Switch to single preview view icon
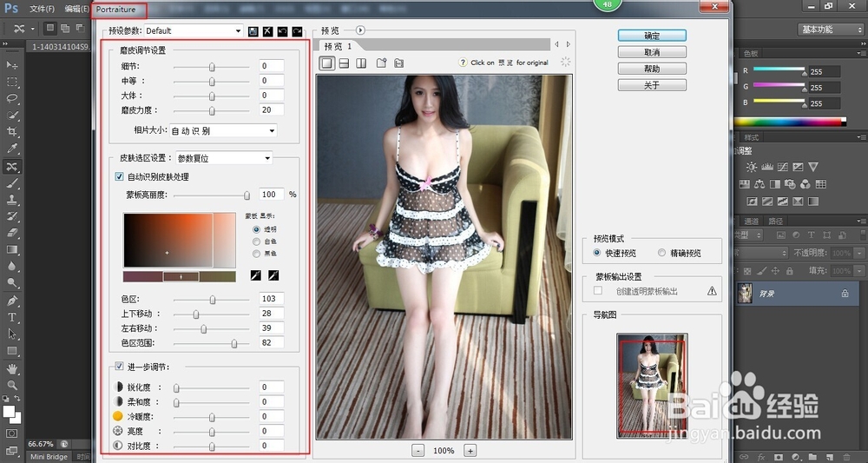Viewport: 868px width, 463px height. pos(327,63)
